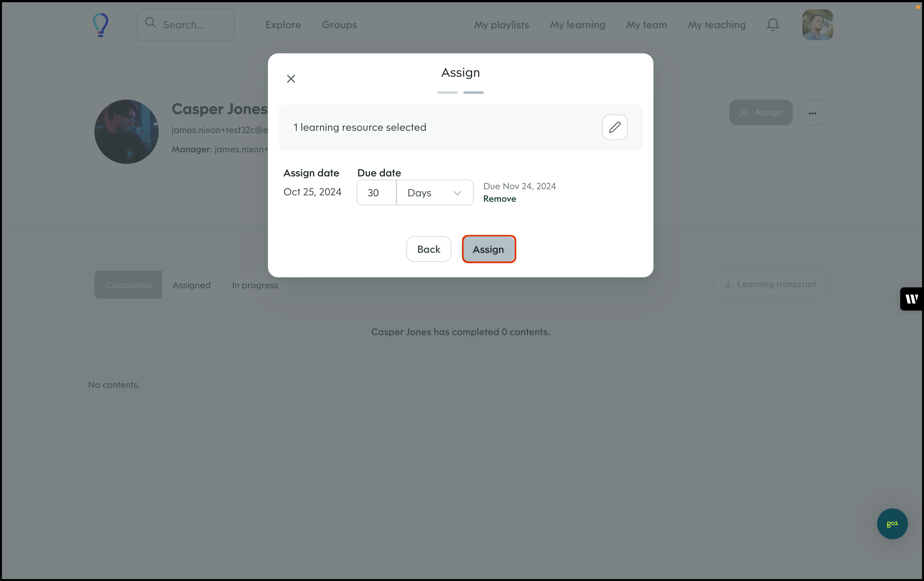The width and height of the screenshot is (924, 581).
Task: Click the '1 learning resource selected' text
Action: (x=360, y=127)
